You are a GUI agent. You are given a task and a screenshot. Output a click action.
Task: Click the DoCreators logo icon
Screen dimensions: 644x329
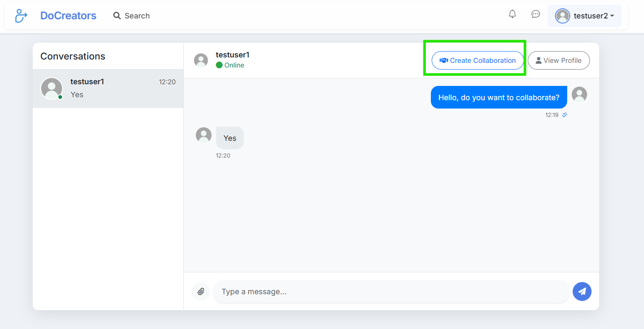21,16
